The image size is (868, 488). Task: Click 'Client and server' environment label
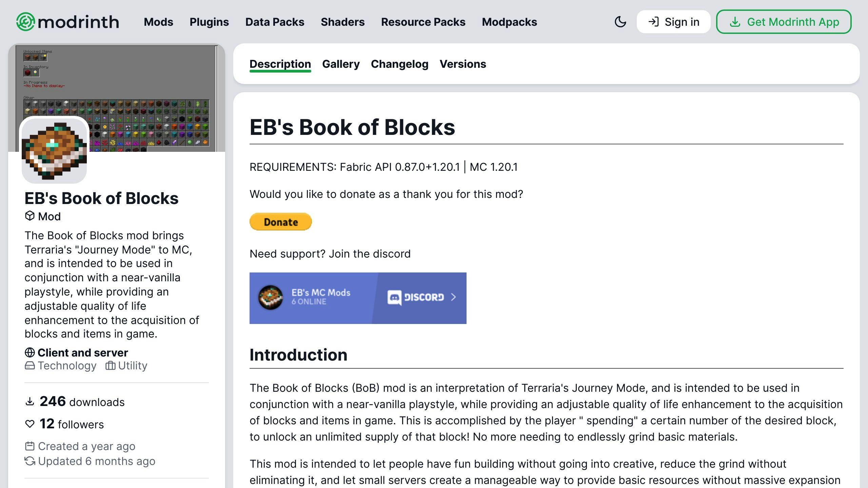coord(83,353)
